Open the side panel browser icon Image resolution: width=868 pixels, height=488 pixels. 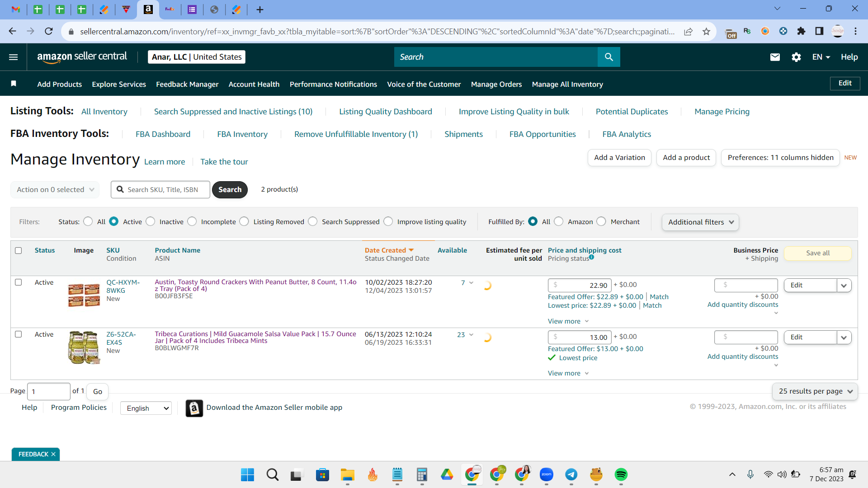[x=819, y=31]
